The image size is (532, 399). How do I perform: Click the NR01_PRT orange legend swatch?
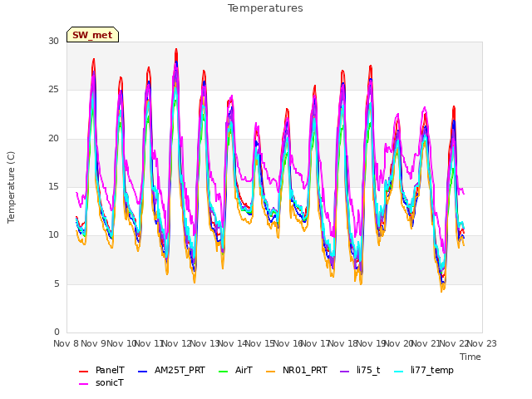tap(271, 372)
